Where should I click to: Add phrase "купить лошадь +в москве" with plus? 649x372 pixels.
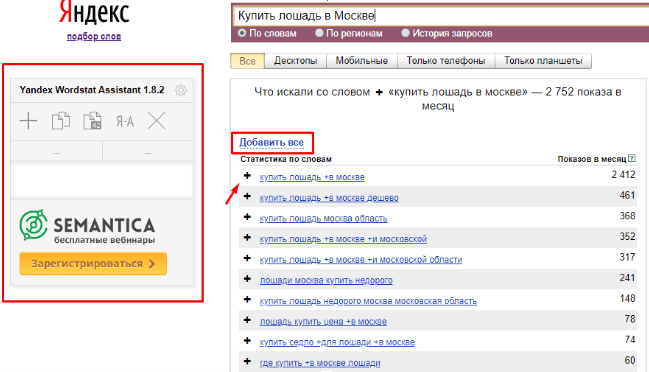(x=247, y=176)
